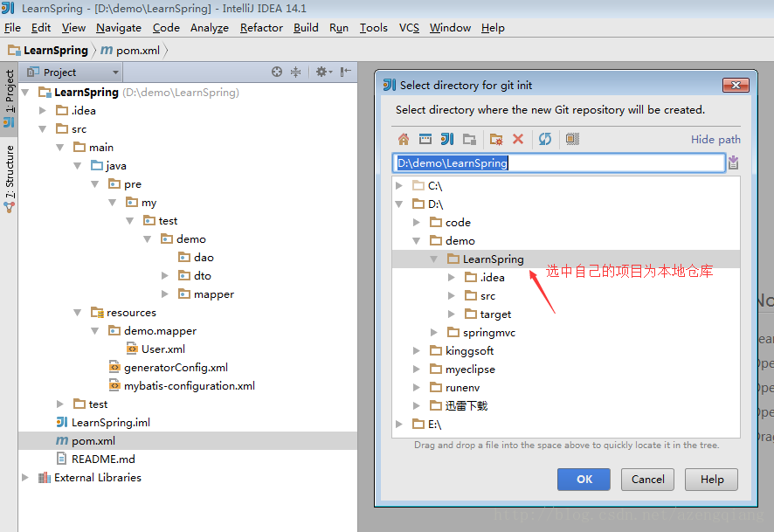This screenshot has width=774, height=532.
Task: Open Project panel settings gear
Action: [323, 72]
